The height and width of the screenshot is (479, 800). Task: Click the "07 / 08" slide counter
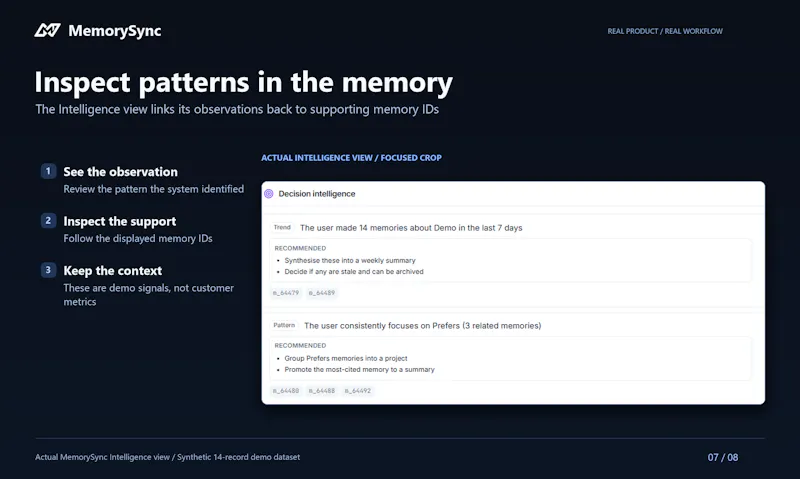point(723,458)
